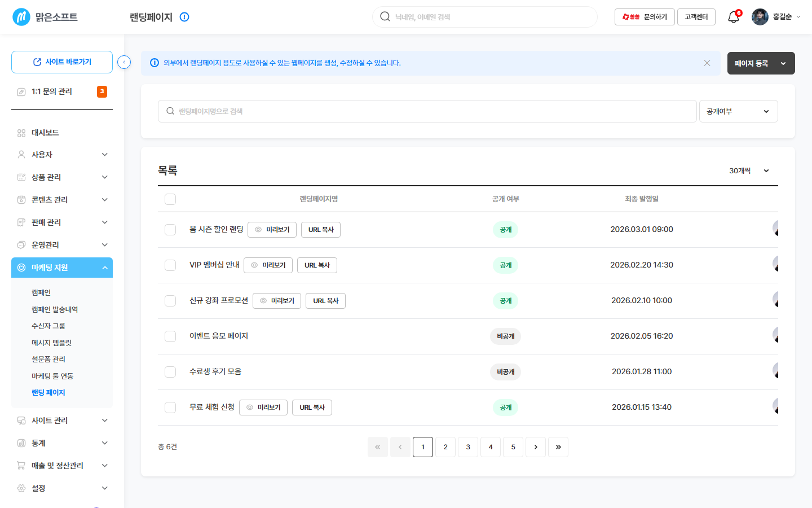This screenshot has height=508, width=812.
Task: Check the 봄 시즌 할인 랜딩 row checkbox
Action: [x=170, y=230]
